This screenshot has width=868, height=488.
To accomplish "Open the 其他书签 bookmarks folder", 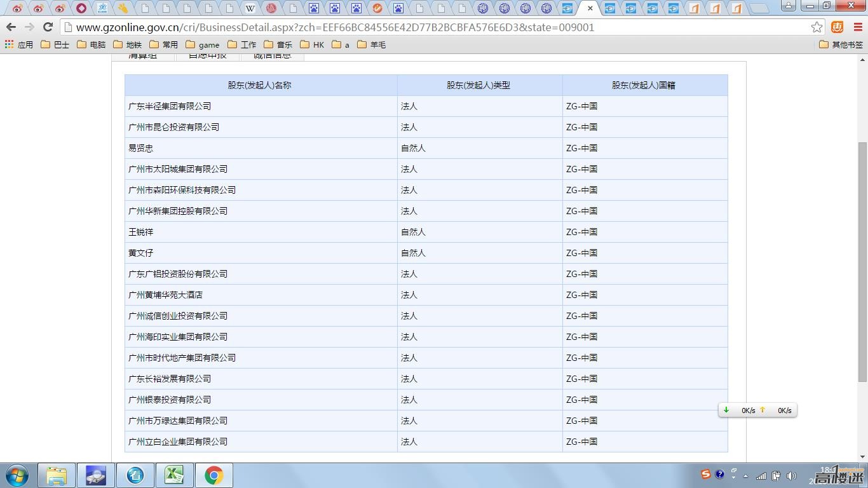I will point(841,44).
